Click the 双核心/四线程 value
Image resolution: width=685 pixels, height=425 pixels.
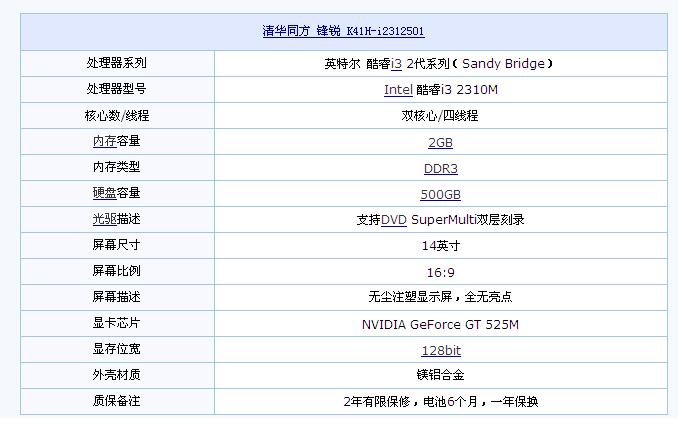pyautogui.click(x=440, y=116)
